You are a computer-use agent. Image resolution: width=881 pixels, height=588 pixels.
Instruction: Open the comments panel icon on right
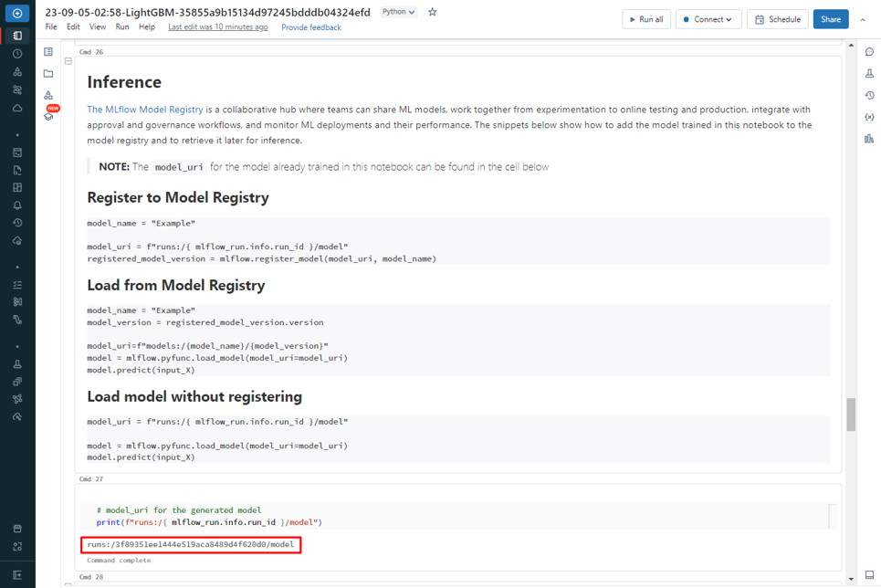click(x=869, y=52)
